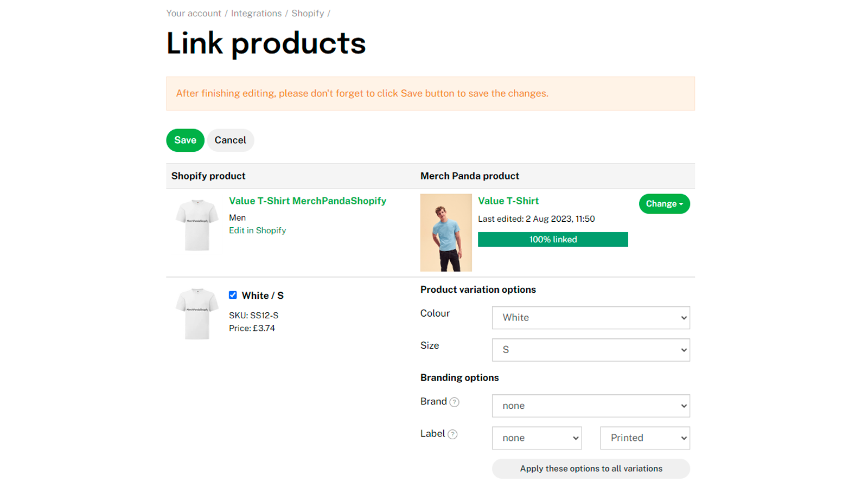
Task: Open the Brand dropdown set to none
Action: pyautogui.click(x=591, y=406)
